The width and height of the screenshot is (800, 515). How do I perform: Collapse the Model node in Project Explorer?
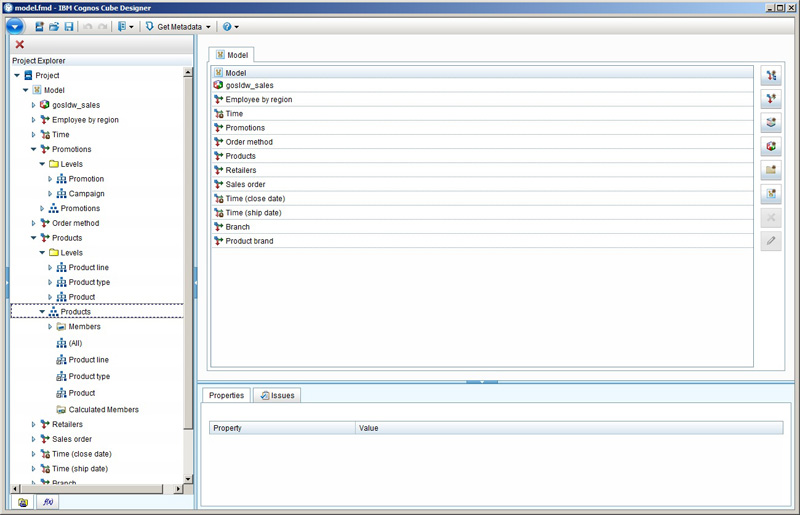pos(26,90)
